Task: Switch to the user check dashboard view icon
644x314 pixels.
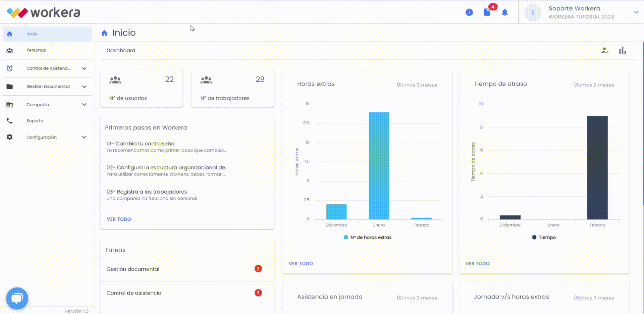Action: tap(605, 51)
